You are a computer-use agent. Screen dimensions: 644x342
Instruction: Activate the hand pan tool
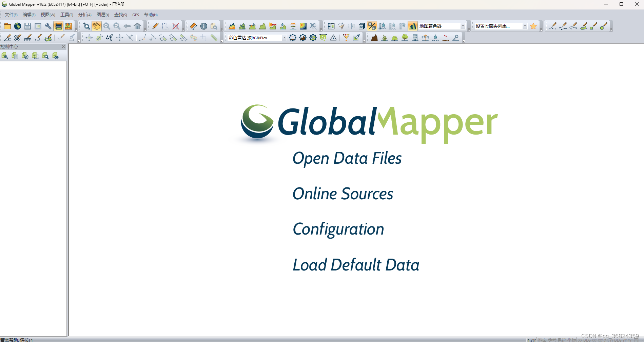[97, 26]
